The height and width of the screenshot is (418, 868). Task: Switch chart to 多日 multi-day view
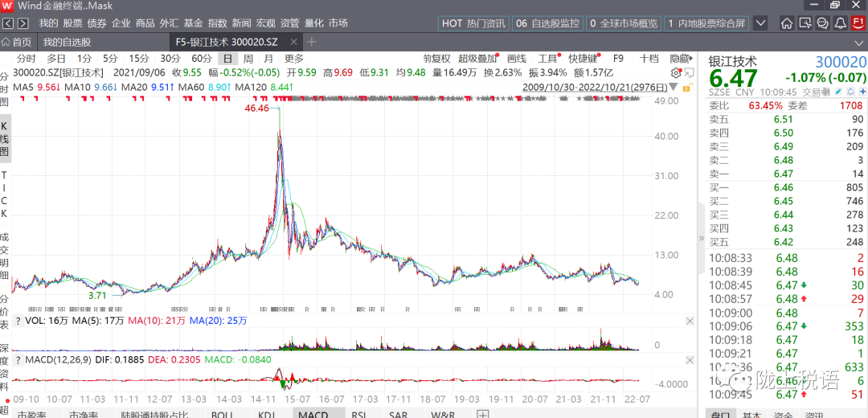pos(56,59)
